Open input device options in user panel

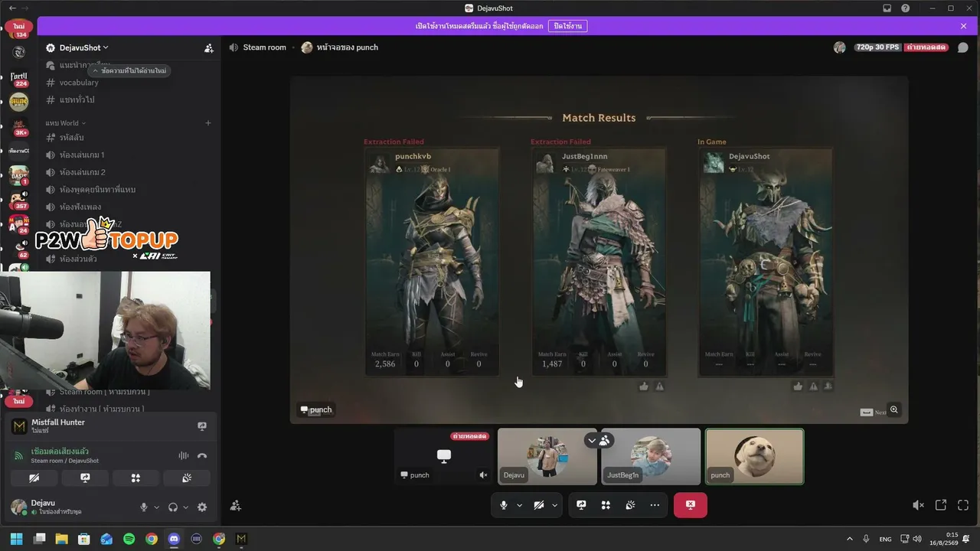pos(157,507)
